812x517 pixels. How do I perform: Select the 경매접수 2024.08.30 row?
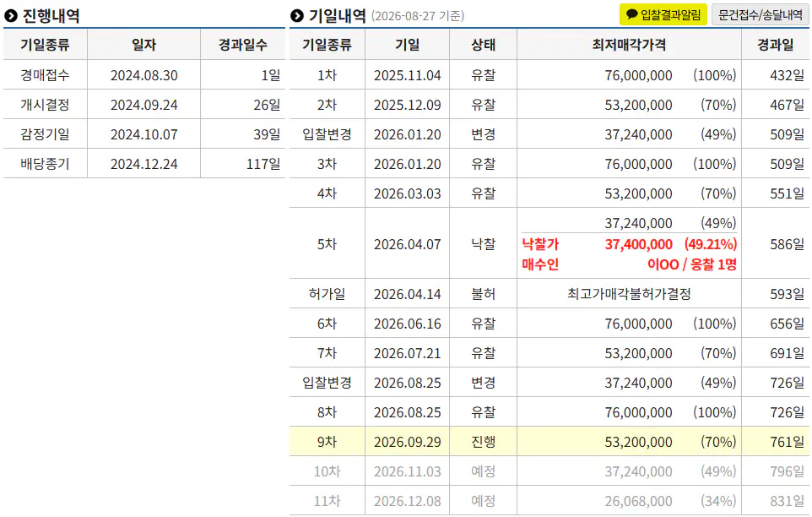pos(144,75)
